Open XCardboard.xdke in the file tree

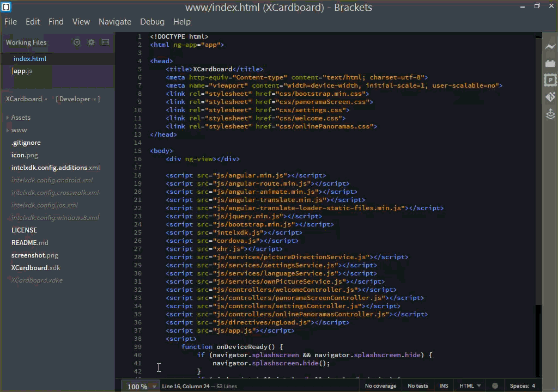coord(37,280)
